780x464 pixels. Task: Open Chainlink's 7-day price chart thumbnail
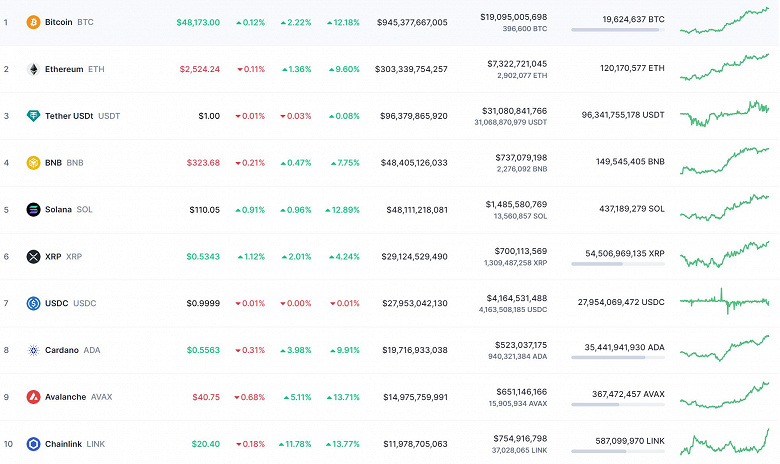(x=724, y=442)
